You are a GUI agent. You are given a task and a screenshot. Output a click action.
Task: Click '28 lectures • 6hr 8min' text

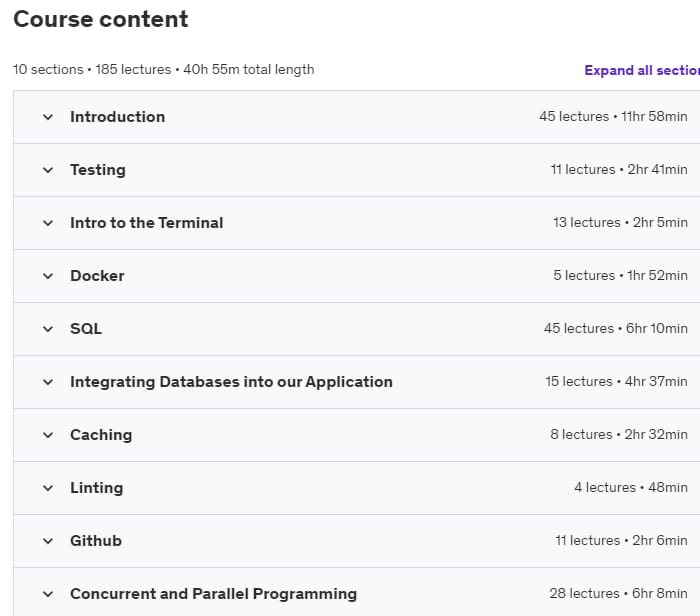(x=618, y=593)
